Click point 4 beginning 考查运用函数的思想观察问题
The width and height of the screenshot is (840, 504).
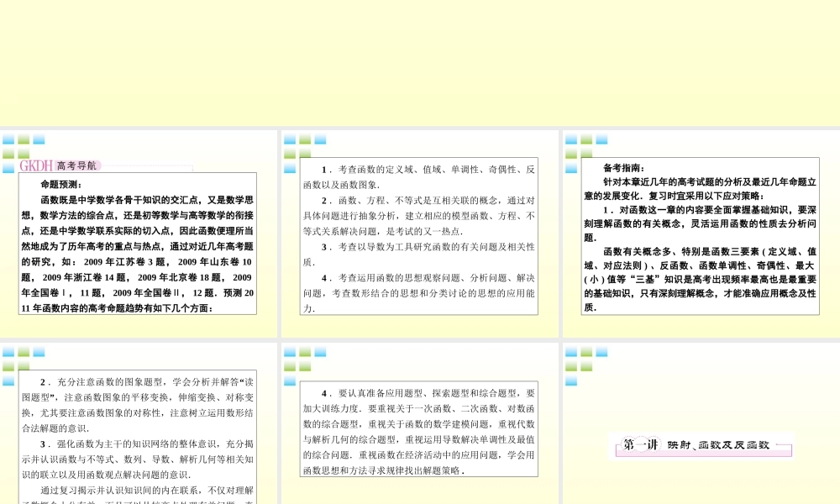[x=419, y=293]
